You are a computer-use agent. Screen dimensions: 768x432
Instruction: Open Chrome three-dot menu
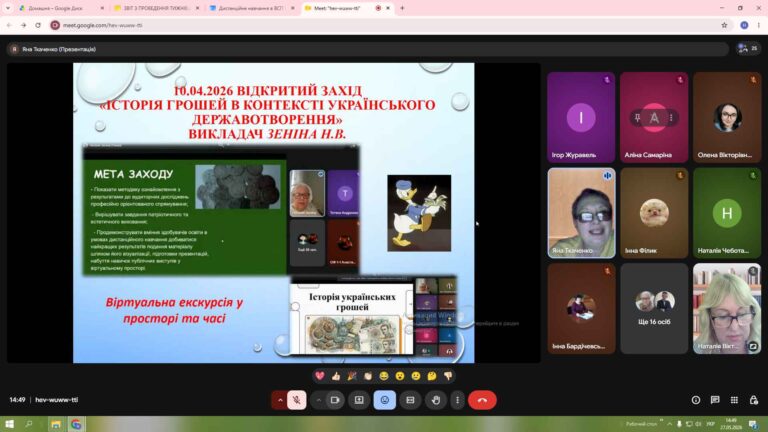(759, 25)
